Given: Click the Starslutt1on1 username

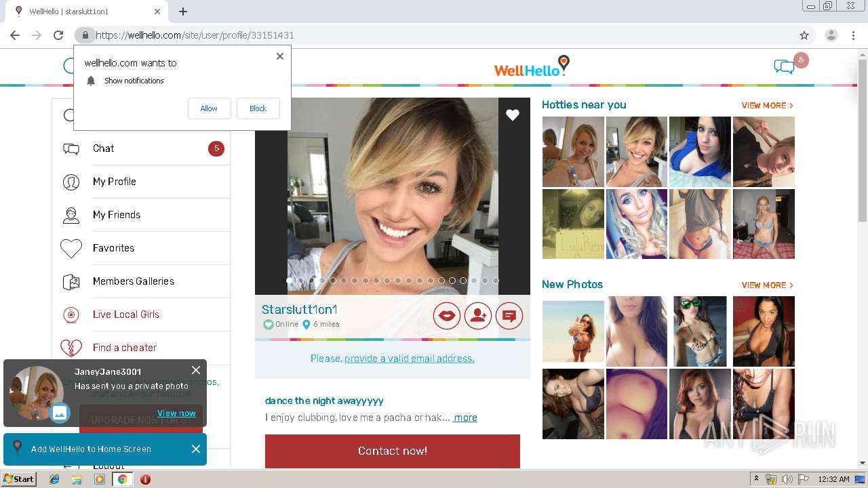Looking at the screenshot, I should [x=300, y=310].
